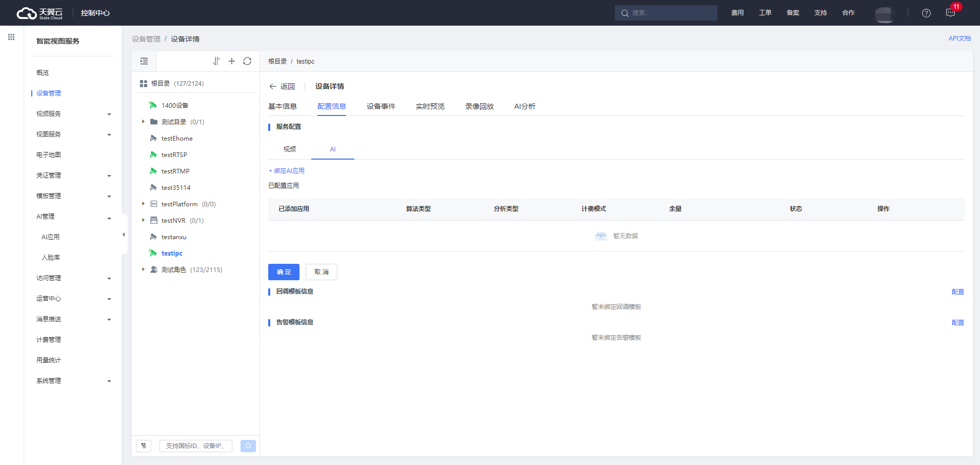Switch to the 录像回放 tab
Screen dimensions: 980x465
pos(479,106)
